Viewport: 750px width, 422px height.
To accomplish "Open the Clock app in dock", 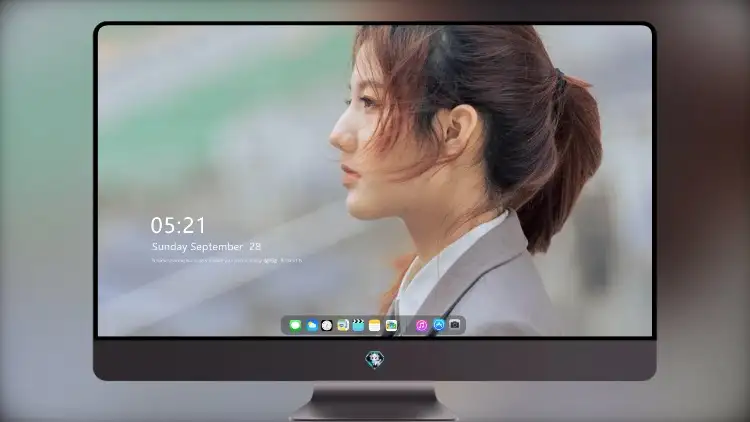I will [327, 326].
